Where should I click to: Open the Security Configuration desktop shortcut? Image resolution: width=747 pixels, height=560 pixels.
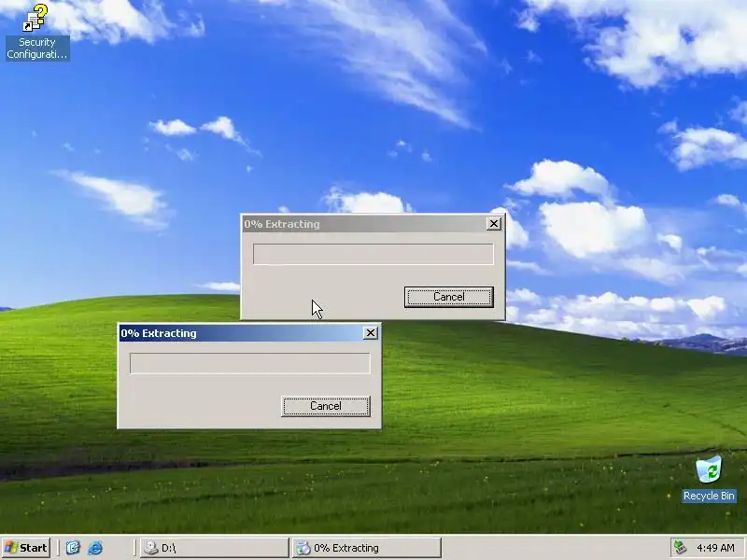[37, 32]
